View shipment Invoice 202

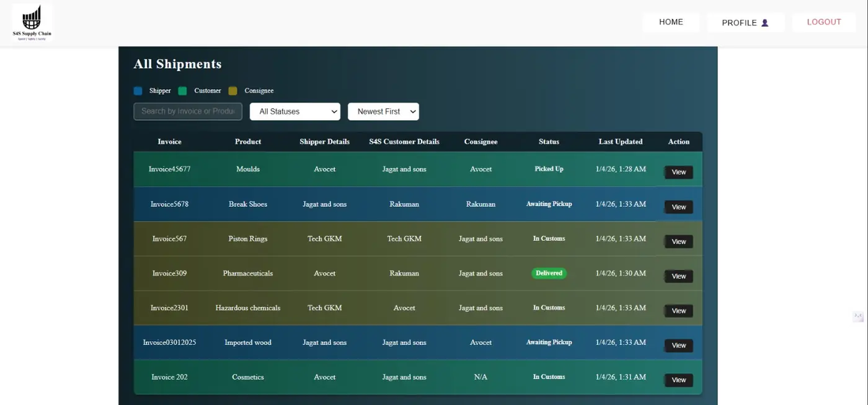[x=678, y=380]
